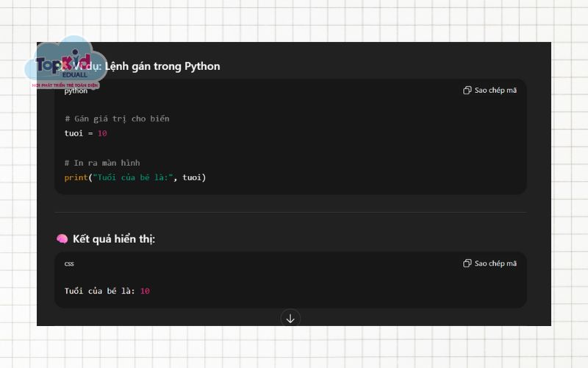
Task: Click the 'css' language label
Action: point(69,263)
